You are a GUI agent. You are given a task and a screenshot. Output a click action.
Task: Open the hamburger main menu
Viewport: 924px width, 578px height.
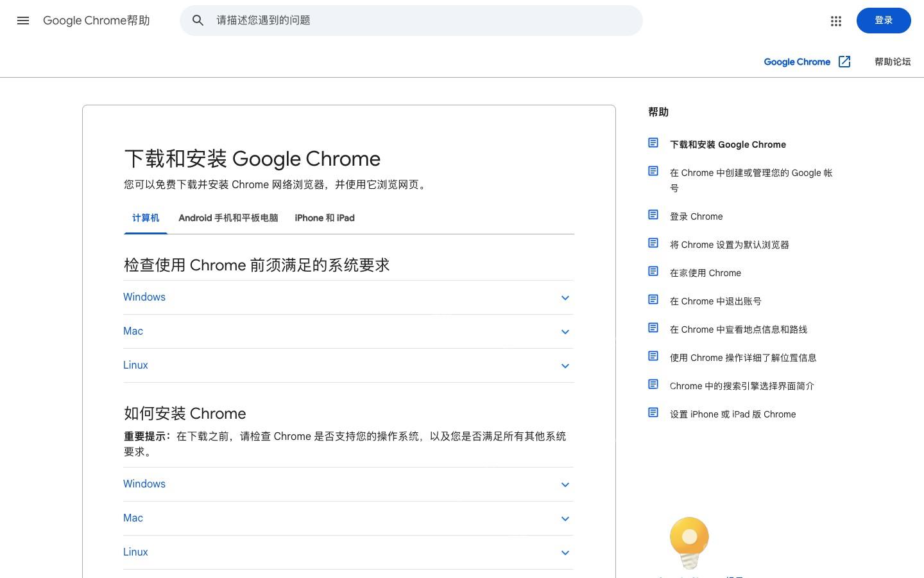[23, 21]
